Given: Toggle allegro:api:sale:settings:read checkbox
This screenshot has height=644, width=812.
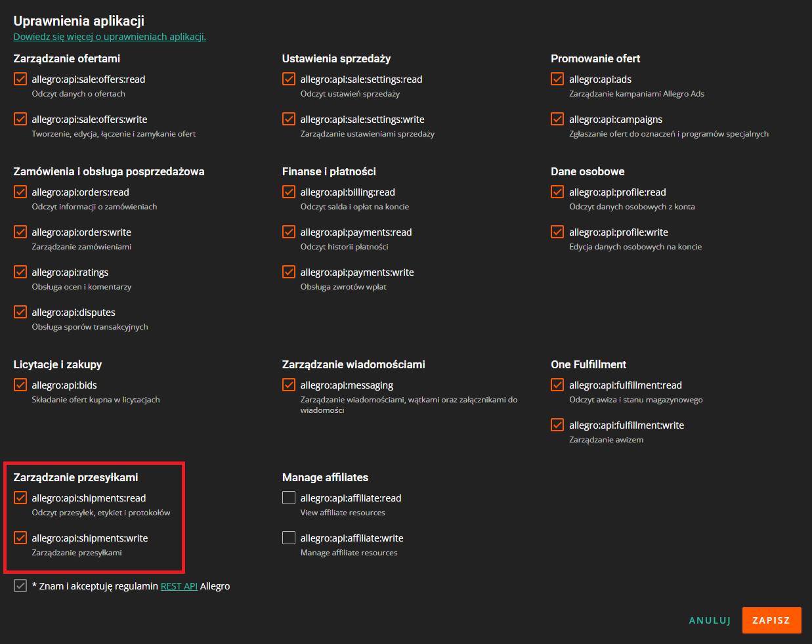Looking at the screenshot, I should click(x=289, y=79).
